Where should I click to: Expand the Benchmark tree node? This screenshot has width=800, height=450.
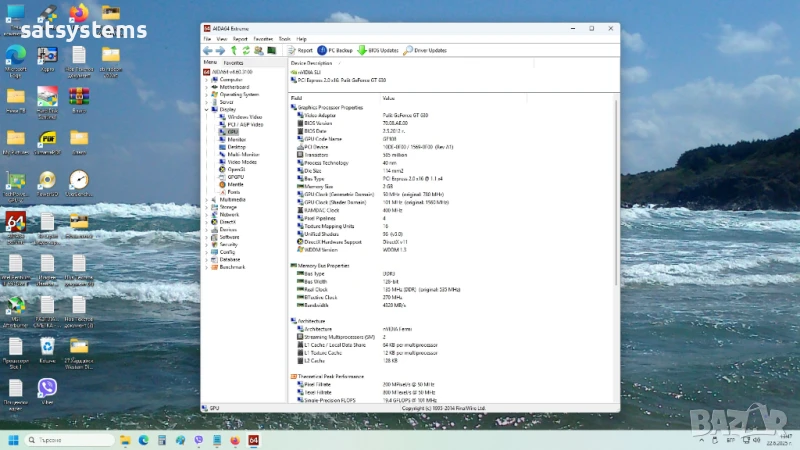click(x=207, y=267)
